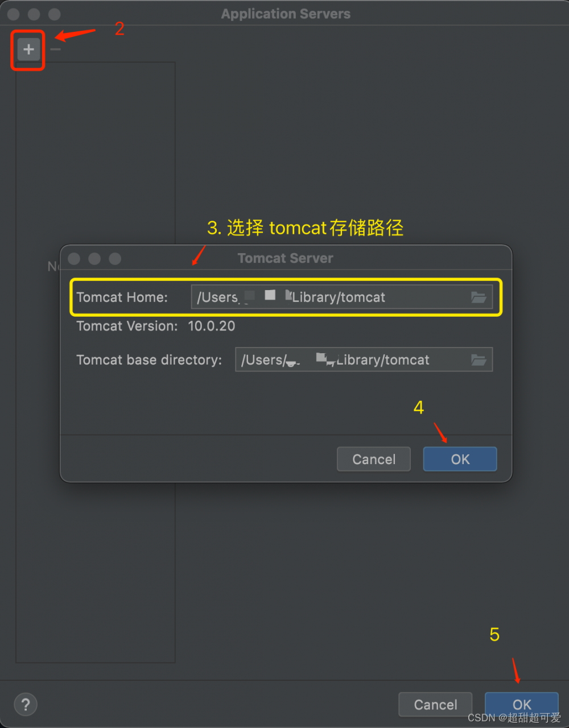Select the Application Servers title bar

click(x=286, y=14)
